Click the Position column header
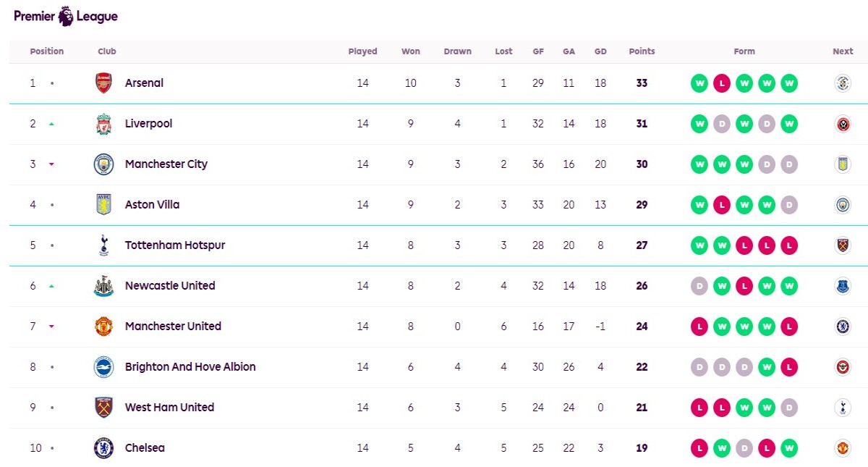The height and width of the screenshot is (467, 868). pyautogui.click(x=47, y=51)
